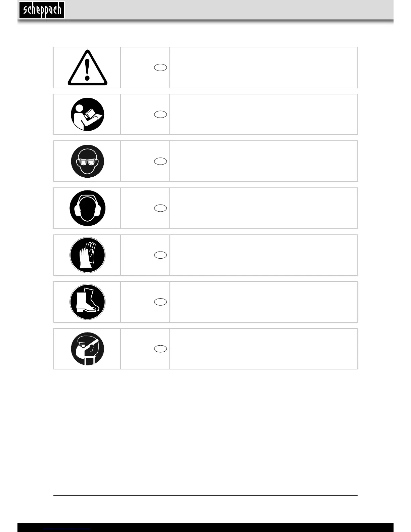
Task: Click the oval beside ear protection symbol
Action: [161, 208]
